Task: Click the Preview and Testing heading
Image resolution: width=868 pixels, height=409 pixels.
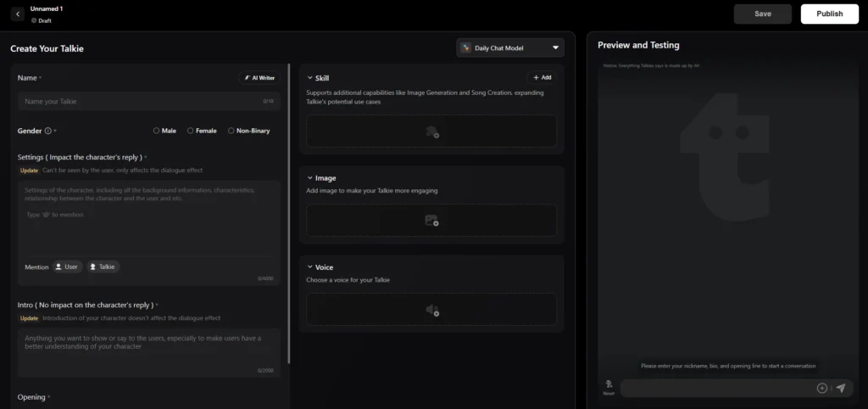Action: 638,45
